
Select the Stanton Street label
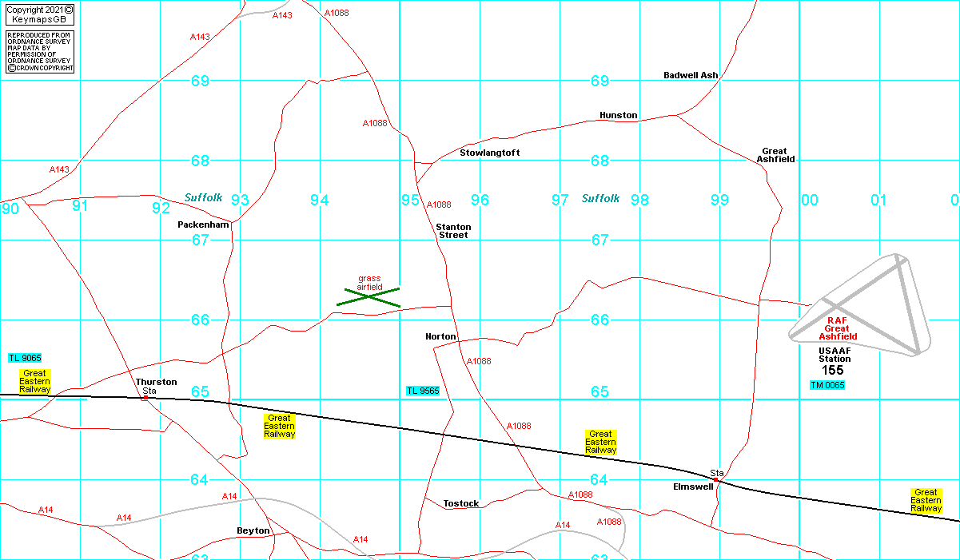click(x=453, y=231)
